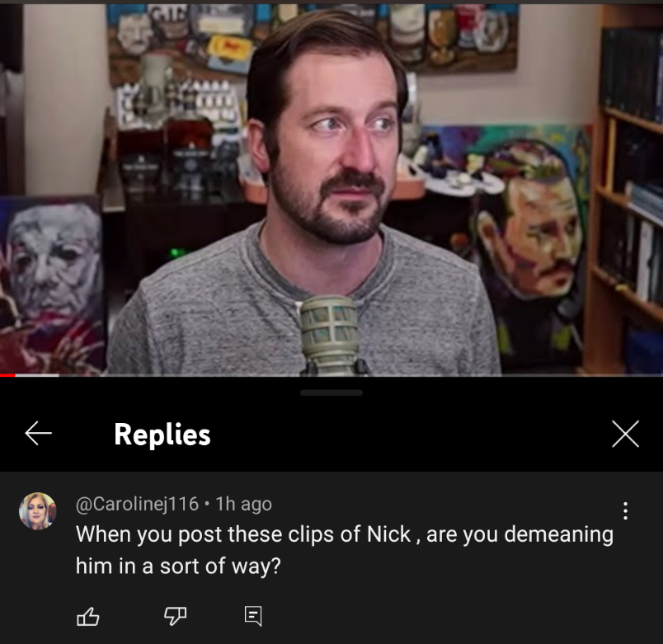The height and width of the screenshot is (644, 663).
Task: Like the comment from @Carolinej116
Action: coord(88,617)
